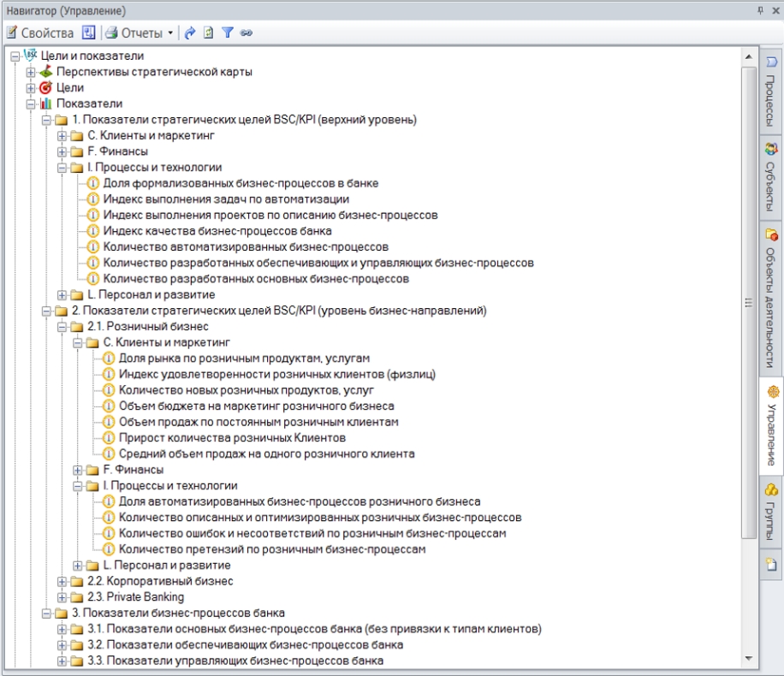Screen dimensions: 784x676
Task: Click the blue icon right of Свойства
Action: (x=89, y=33)
